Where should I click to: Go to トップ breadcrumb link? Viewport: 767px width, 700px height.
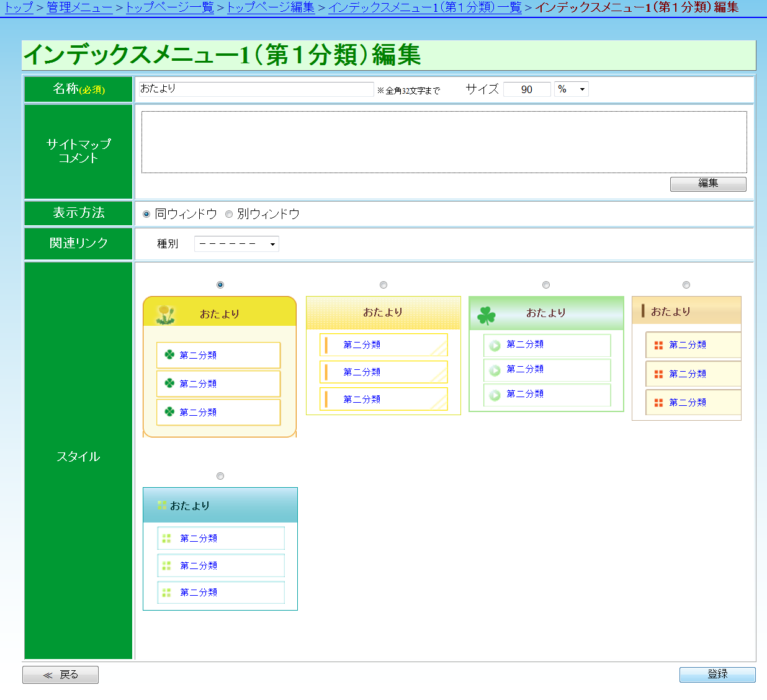[19, 7]
